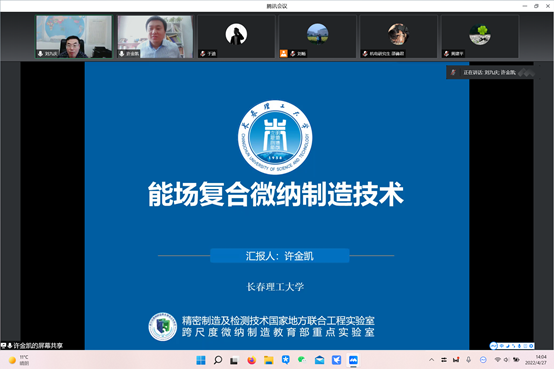
Task: Toggle the microphone icon on 许金凯's video tile
Action: click(x=122, y=54)
